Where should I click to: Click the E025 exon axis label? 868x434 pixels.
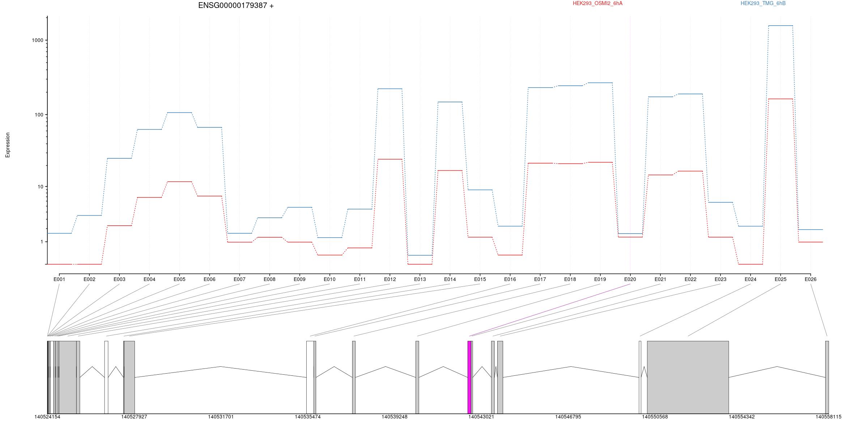click(780, 279)
